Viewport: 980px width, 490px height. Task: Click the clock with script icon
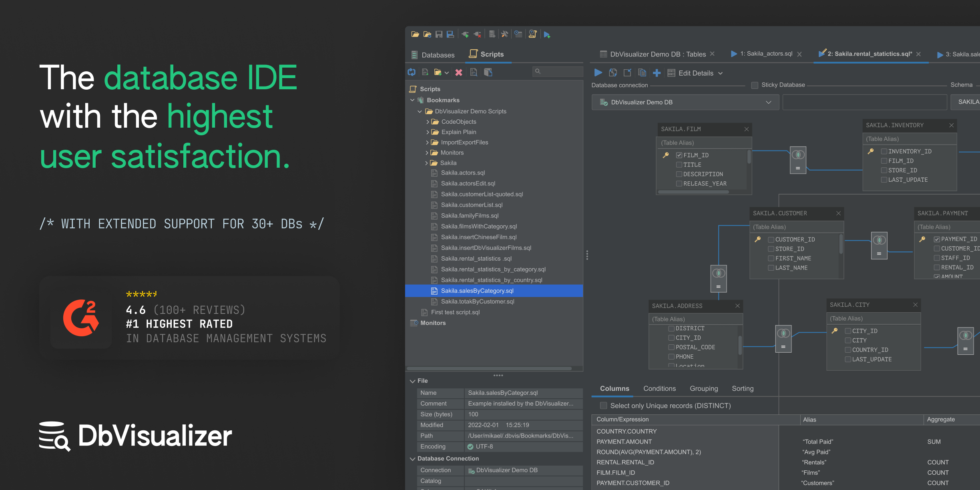[533, 34]
